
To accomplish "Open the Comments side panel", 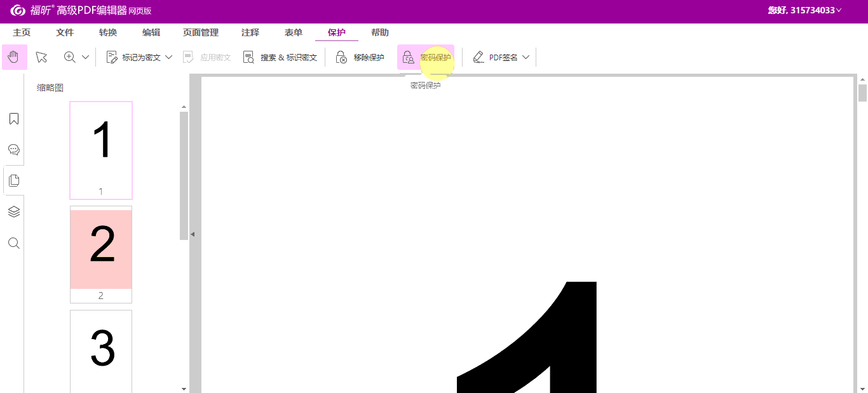I will coord(13,150).
